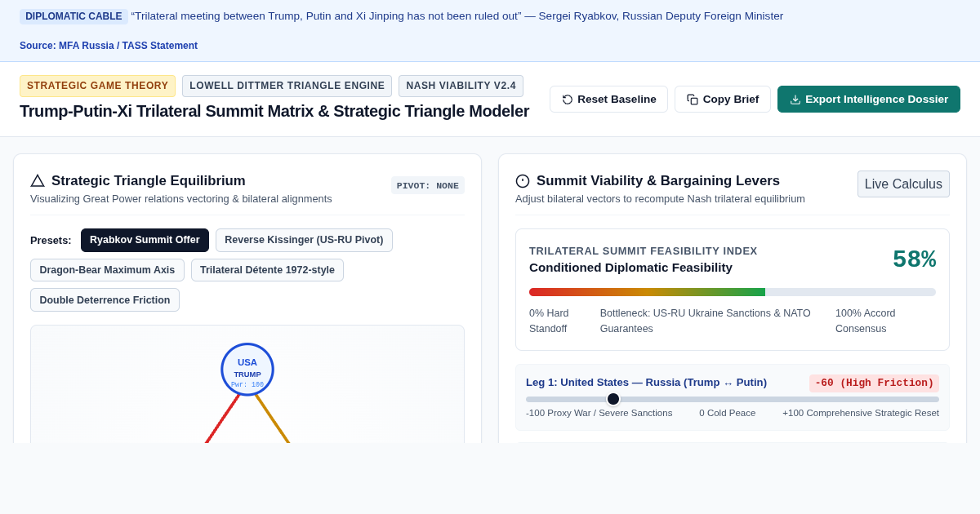Click the LOWELL DITTMER TRIANGLE ENGINE tag

[x=287, y=86]
